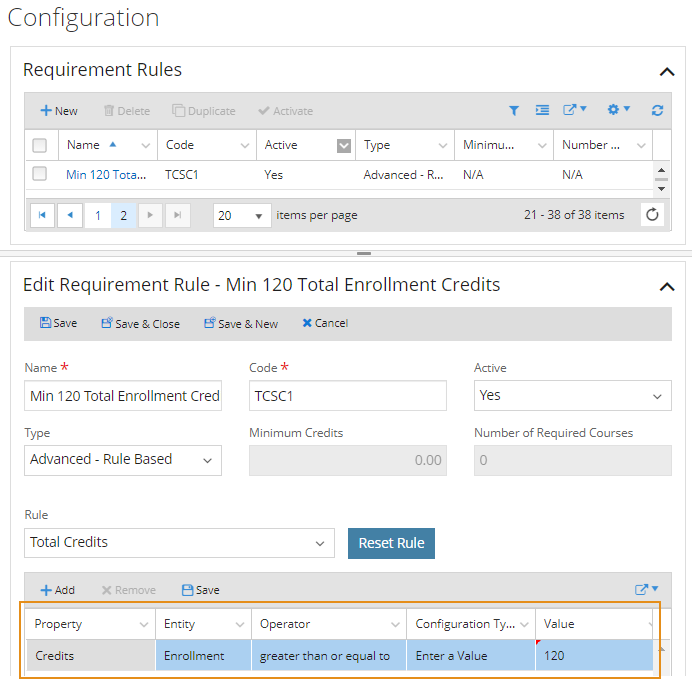
Task: Click grid scrollbar down arrow
Action: [661, 189]
